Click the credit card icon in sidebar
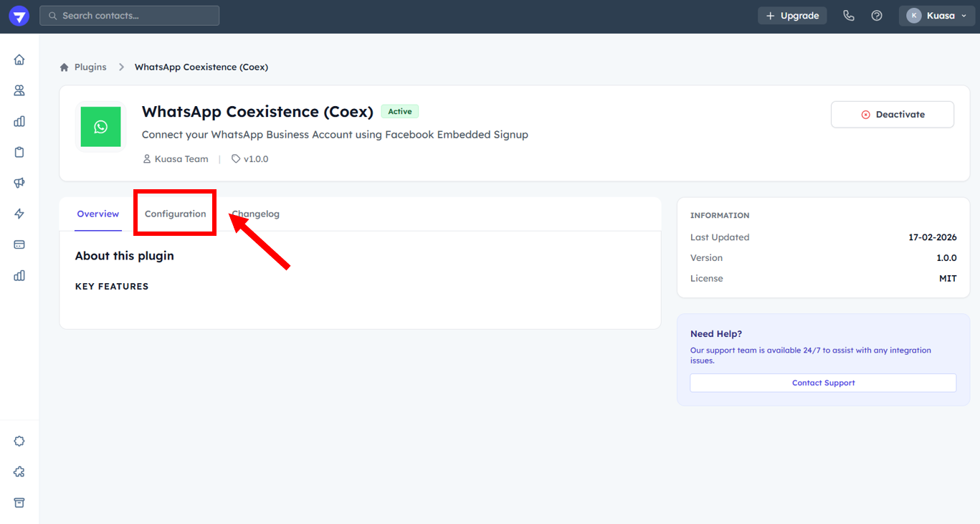Image resolution: width=980 pixels, height=524 pixels. (19, 244)
